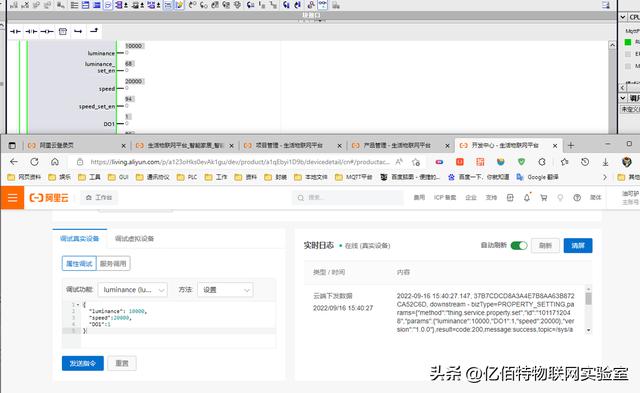Click inside the Aliyun search box

pyautogui.click(x=347, y=198)
